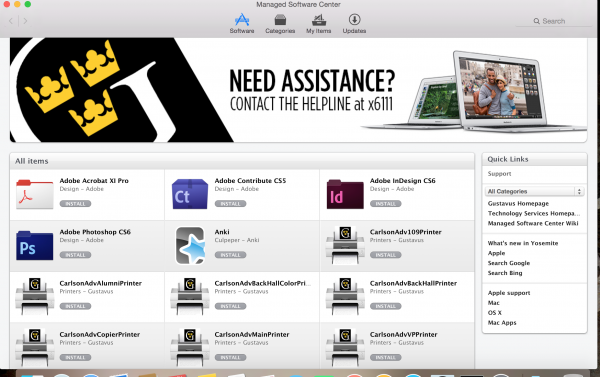
Task: Click the CarlsonAdvBackHallPrinter printer icon
Action: click(x=345, y=296)
